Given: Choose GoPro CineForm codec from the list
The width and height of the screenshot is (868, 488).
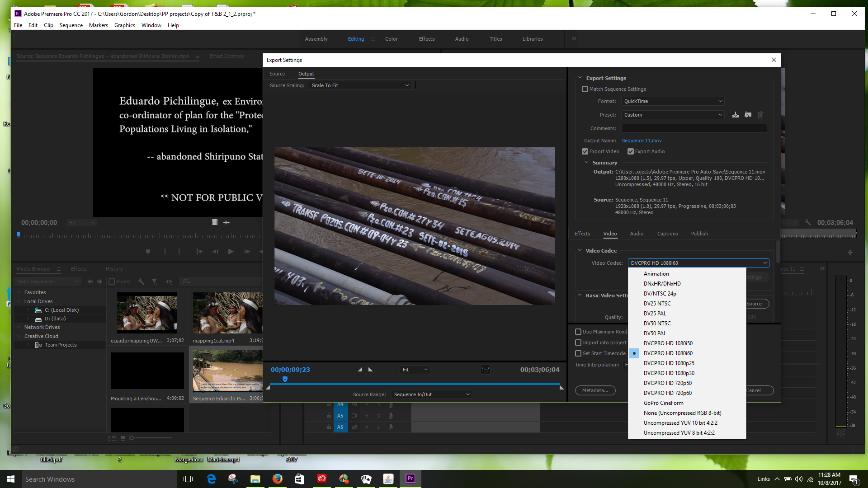Looking at the screenshot, I should click(x=663, y=403).
